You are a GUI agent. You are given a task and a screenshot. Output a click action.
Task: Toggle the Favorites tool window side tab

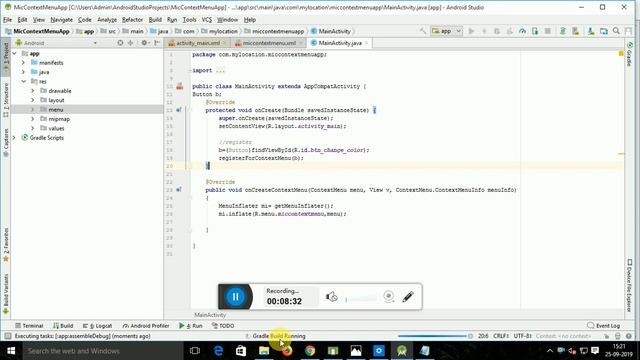coord(6,245)
